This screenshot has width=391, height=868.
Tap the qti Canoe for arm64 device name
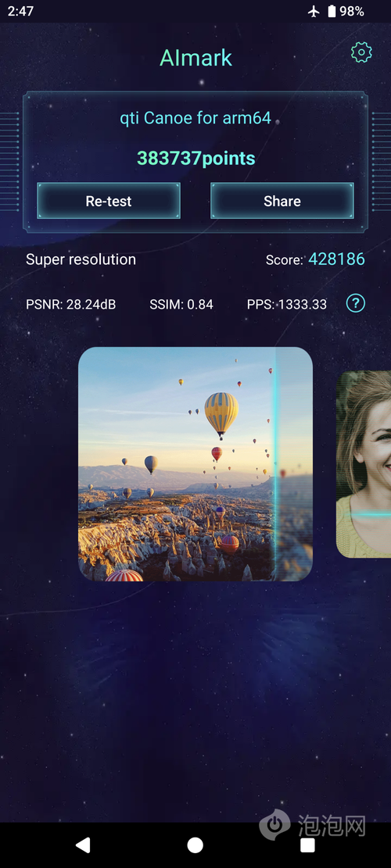pyautogui.click(x=195, y=118)
